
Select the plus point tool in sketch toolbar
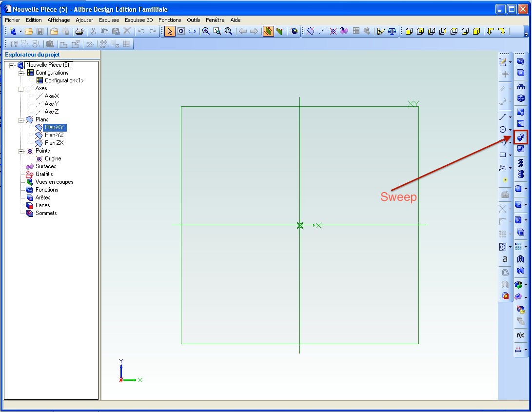click(505, 74)
